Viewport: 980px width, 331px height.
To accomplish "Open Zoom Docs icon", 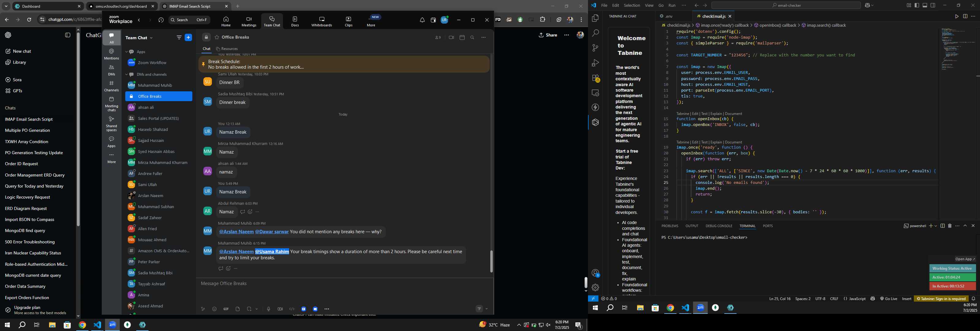I will pos(295,19).
